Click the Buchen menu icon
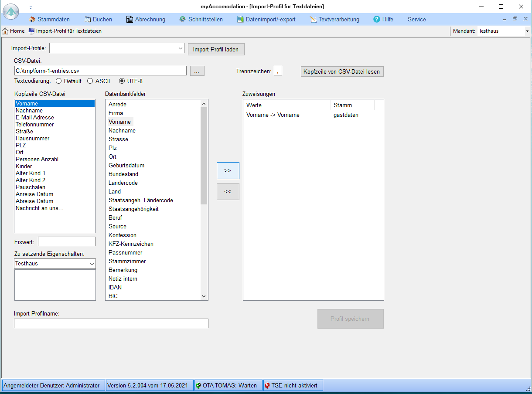 (x=88, y=19)
